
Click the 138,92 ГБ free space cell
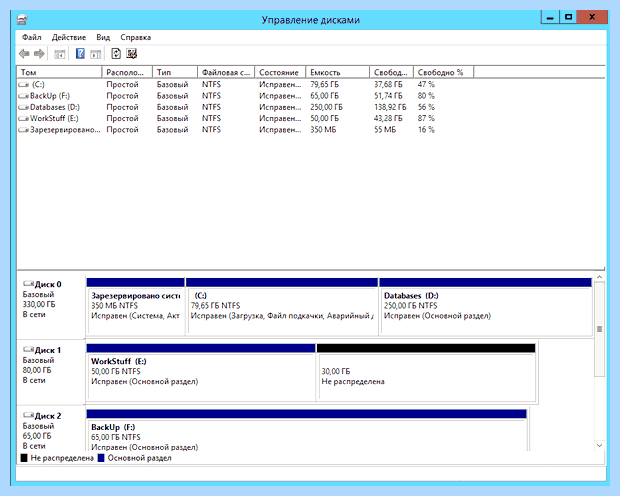click(x=390, y=107)
